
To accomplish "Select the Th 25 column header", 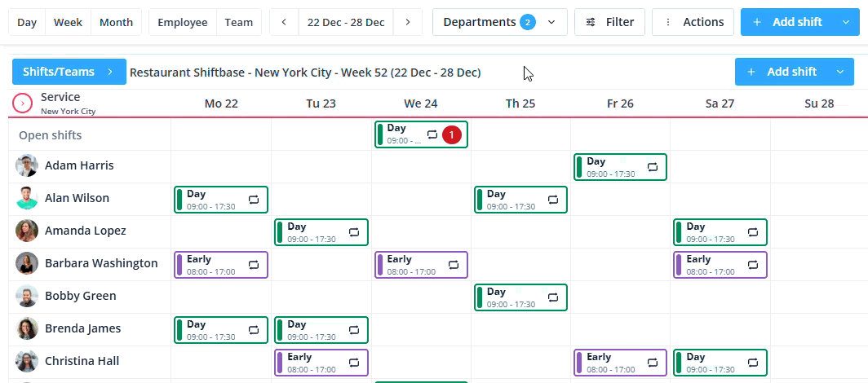I will pos(520,104).
